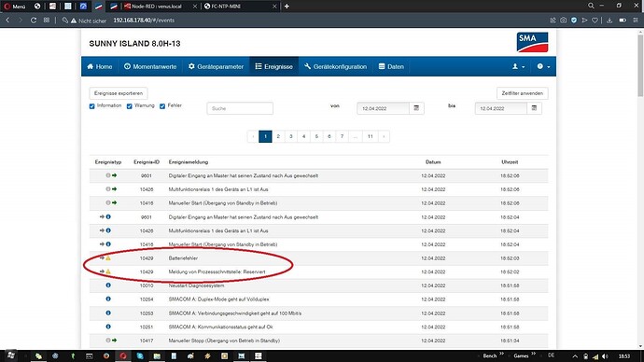The height and width of the screenshot is (362, 644).
Task: Select the Ereignisse tab
Action: point(274,66)
